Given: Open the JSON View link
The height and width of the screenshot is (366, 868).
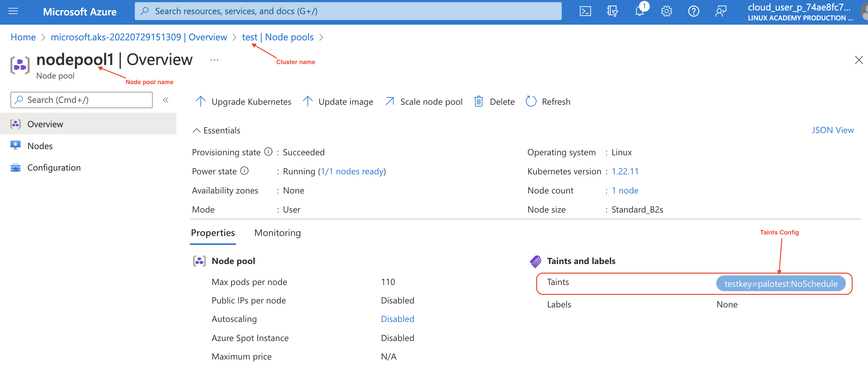Looking at the screenshot, I should click(832, 130).
